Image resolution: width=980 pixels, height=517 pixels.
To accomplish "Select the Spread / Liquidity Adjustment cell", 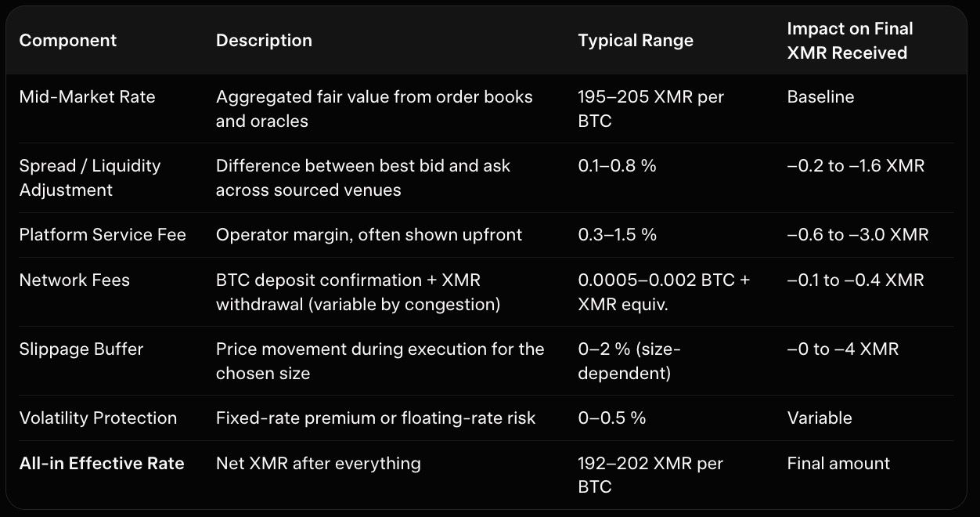I will [x=89, y=178].
